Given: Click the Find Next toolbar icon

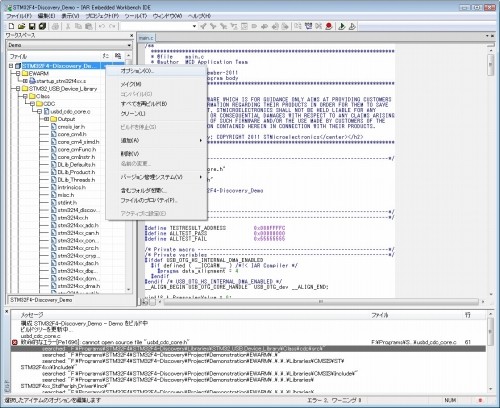Looking at the screenshot, I should pyautogui.click(x=213, y=26).
